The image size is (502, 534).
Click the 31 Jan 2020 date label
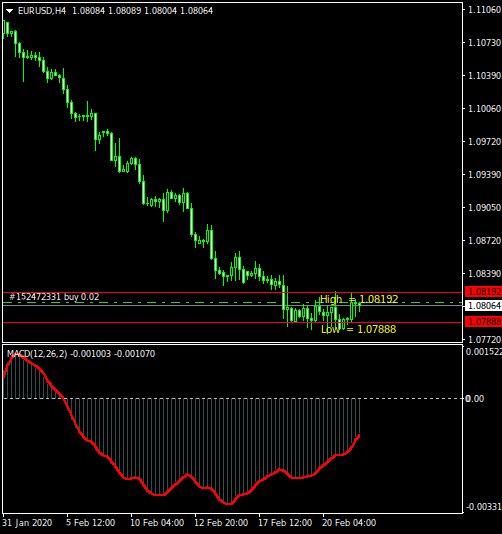(x=27, y=523)
